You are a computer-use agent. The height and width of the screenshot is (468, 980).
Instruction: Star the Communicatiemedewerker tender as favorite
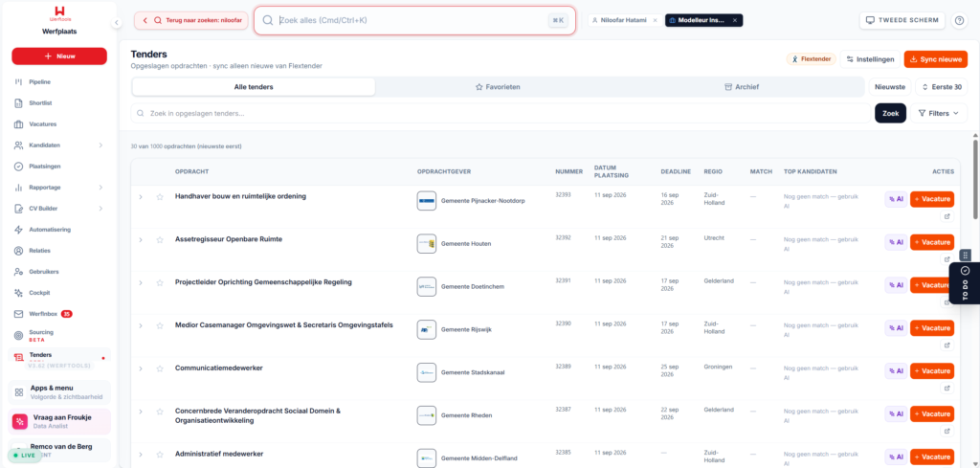click(160, 368)
